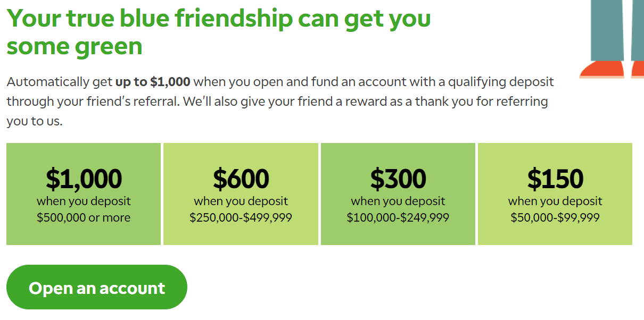Screen dimensions: 644x320
Task: Select the $150 reward amount
Action: tap(555, 179)
